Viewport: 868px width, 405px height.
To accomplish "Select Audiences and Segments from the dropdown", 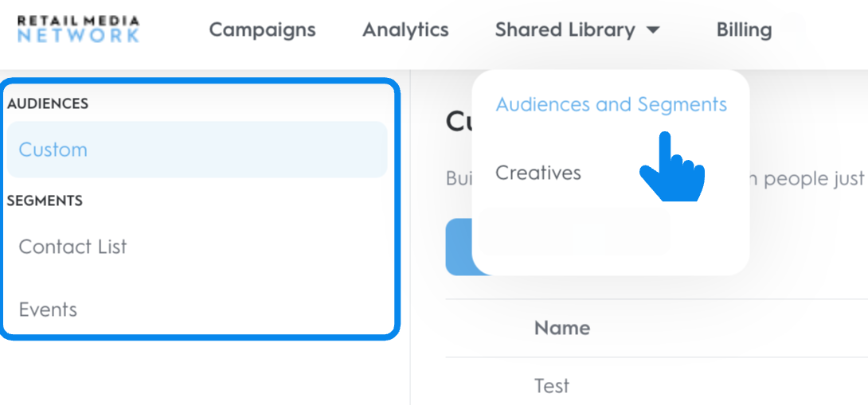I will coord(611,104).
